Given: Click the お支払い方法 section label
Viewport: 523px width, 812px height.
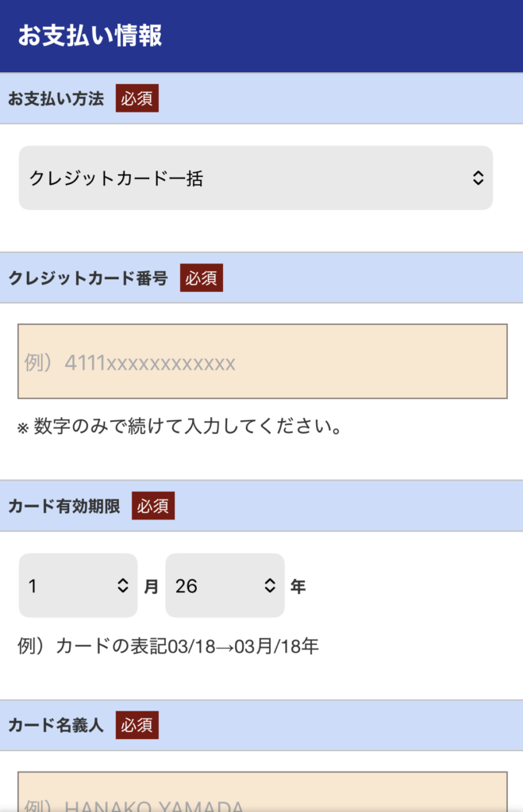Looking at the screenshot, I should (x=56, y=99).
